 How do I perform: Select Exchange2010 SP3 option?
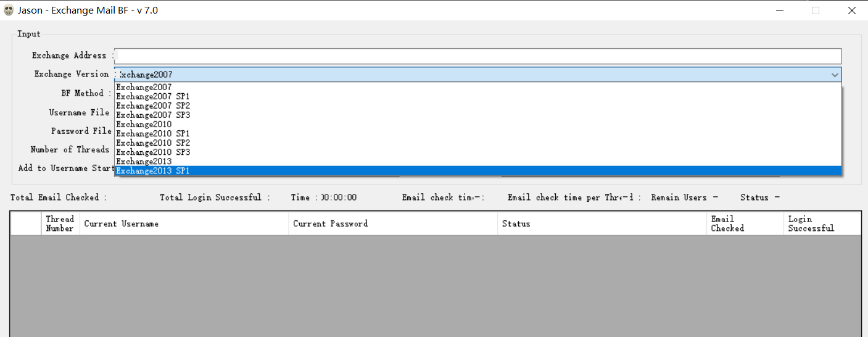(x=478, y=152)
